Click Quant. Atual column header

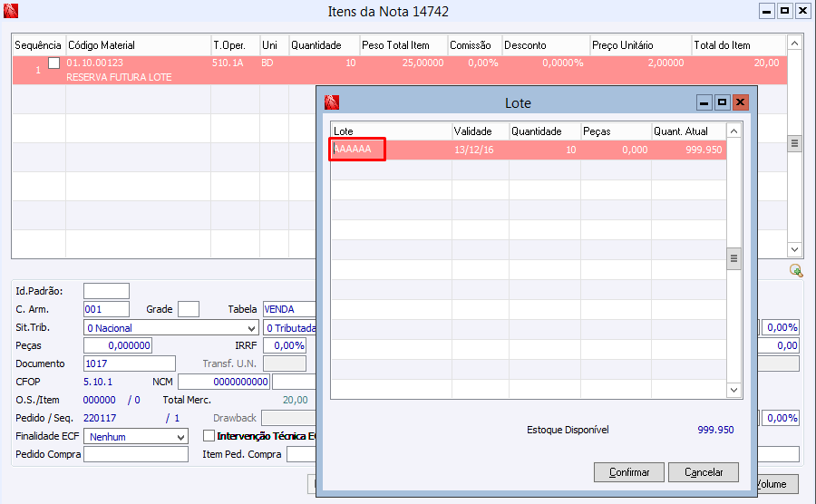pos(688,131)
